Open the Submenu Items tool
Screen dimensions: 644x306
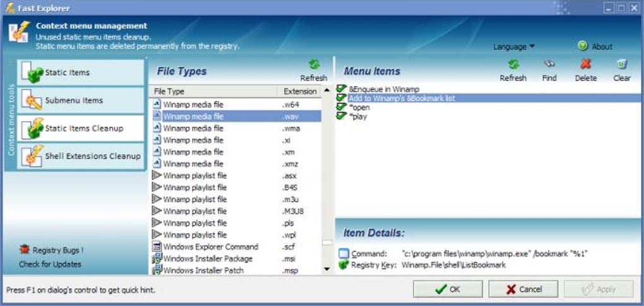tap(81, 100)
